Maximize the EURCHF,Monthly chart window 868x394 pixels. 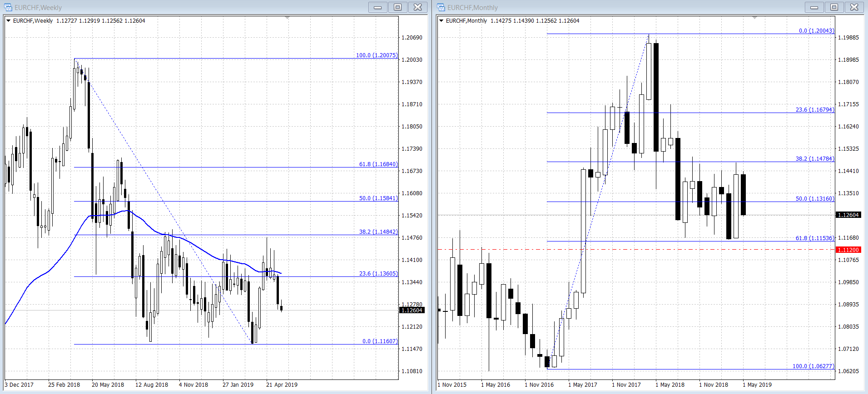pos(834,7)
